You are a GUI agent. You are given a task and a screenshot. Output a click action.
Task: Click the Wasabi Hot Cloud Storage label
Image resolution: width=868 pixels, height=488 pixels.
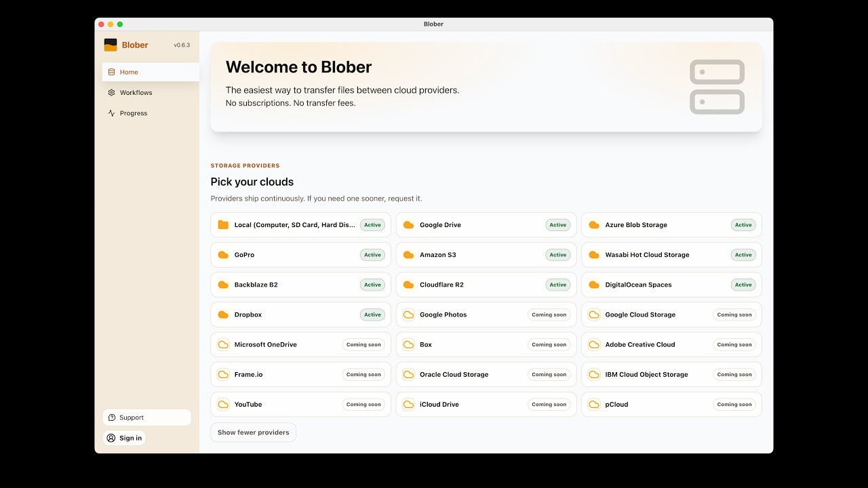647,255
